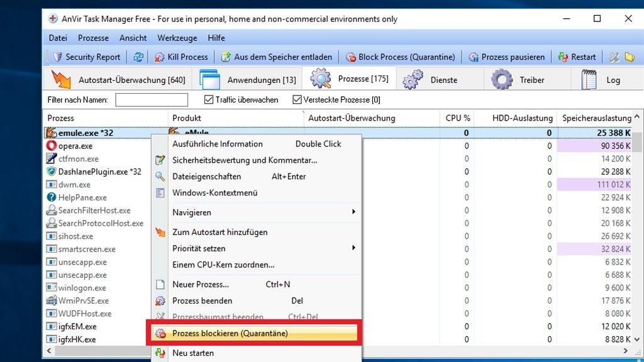
Task: Click Kill Process in the toolbar
Action: 181,57
